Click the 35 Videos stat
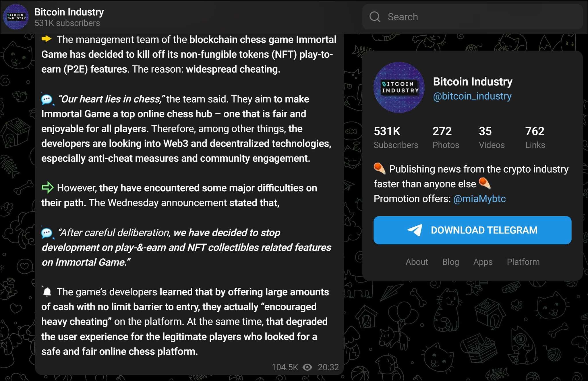 (491, 137)
